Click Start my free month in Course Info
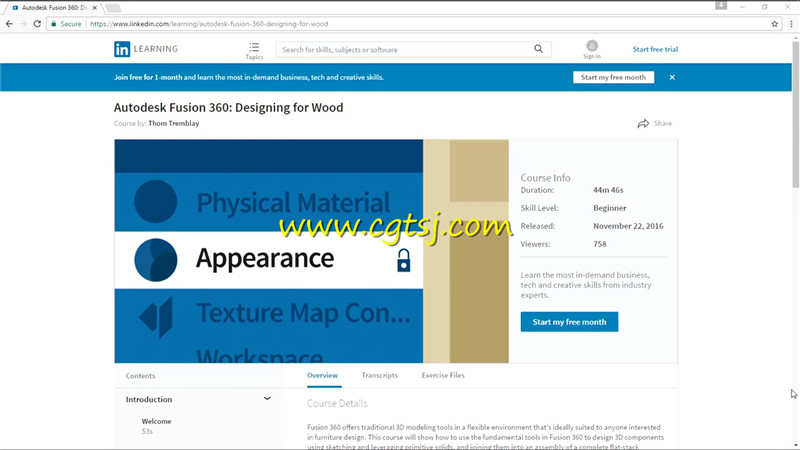Screen dimensions: 800x450 coord(569,322)
